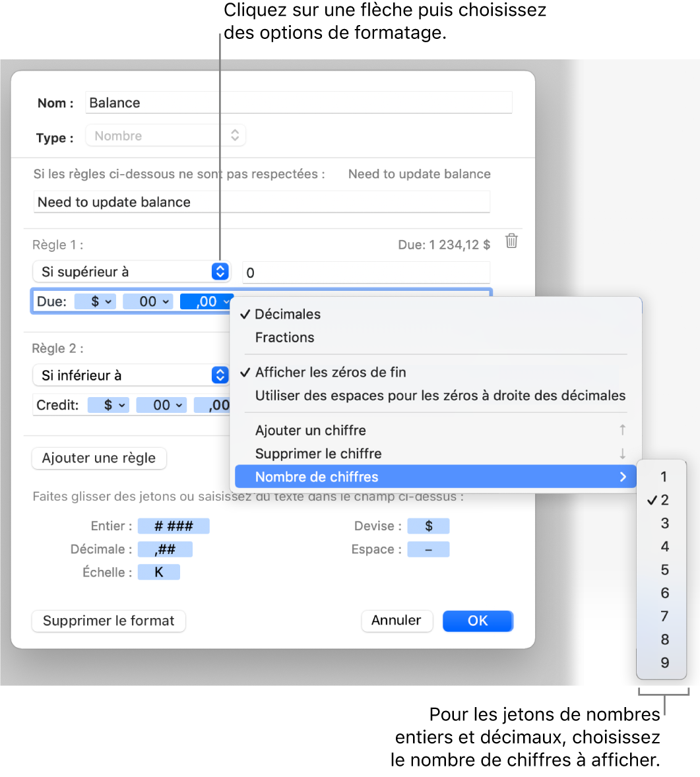Image resolution: width=700 pixels, height=777 pixels.
Task: Select 5 in the digits submenu
Action: pyautogui.click(x=662, y=570)
